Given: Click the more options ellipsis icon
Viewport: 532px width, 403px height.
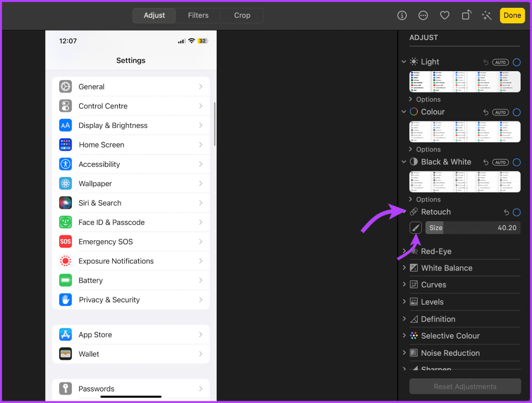Looking at the screenshot, I should point(423,16).
